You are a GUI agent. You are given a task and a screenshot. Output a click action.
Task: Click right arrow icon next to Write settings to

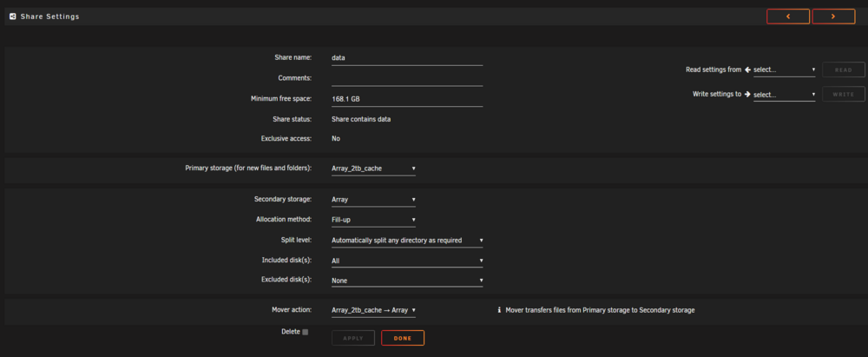point(747,94)
